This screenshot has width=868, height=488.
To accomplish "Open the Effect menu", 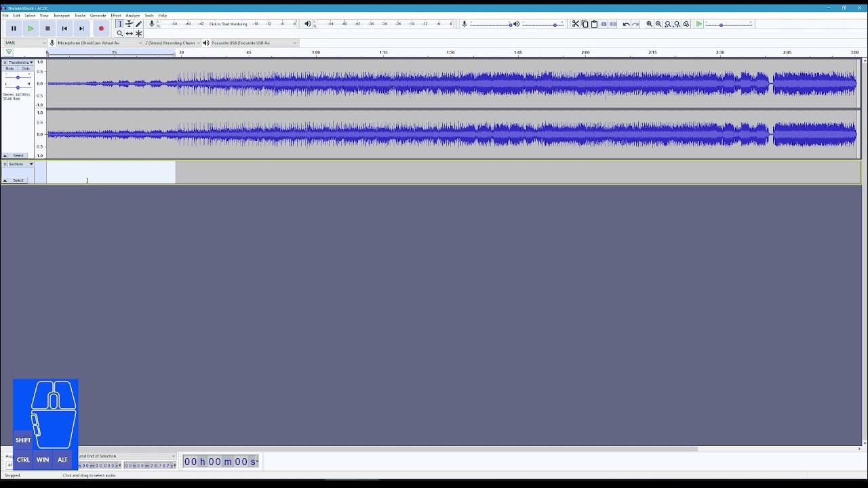I will [x=116, y=15].
